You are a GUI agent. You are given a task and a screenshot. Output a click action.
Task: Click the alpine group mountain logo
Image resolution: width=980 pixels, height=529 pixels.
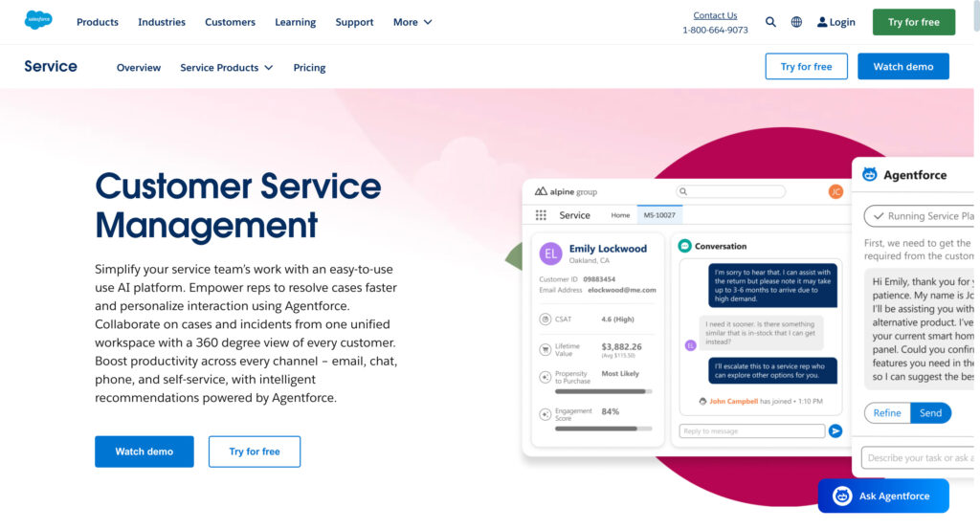[541, 191]
